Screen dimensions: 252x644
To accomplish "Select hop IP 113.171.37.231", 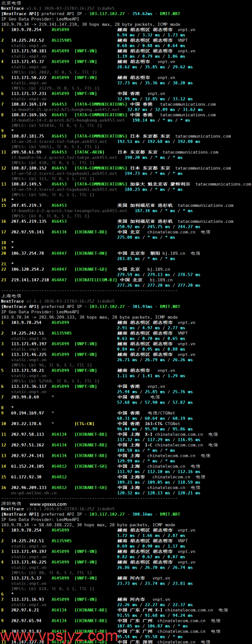I will (29, 94).
